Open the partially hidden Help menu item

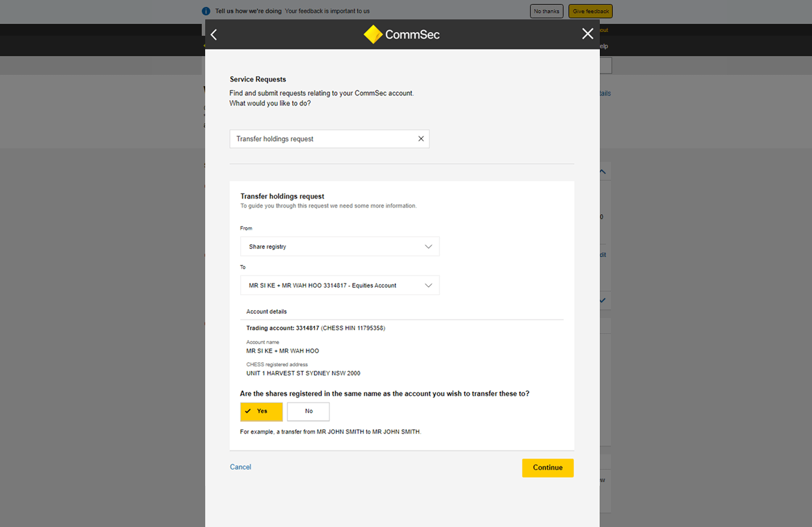pos(604,46)
